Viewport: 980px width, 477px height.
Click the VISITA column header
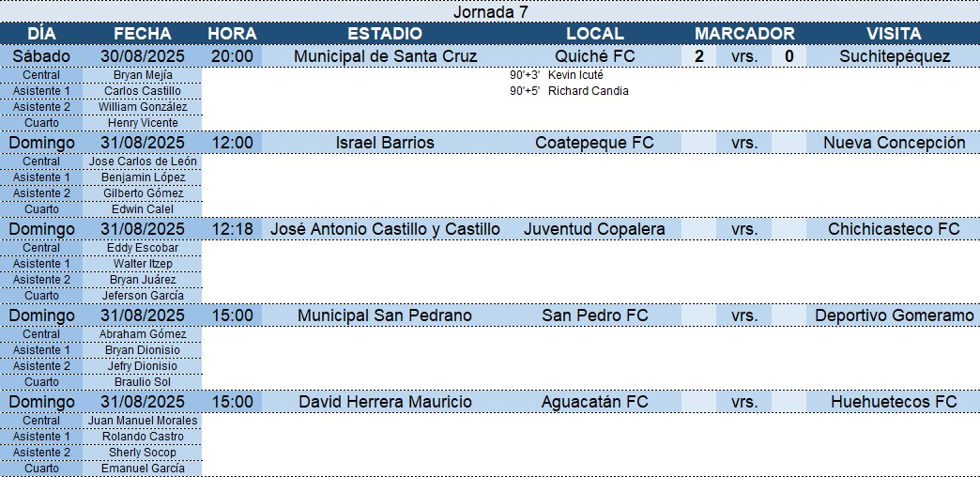coord(893,34)
